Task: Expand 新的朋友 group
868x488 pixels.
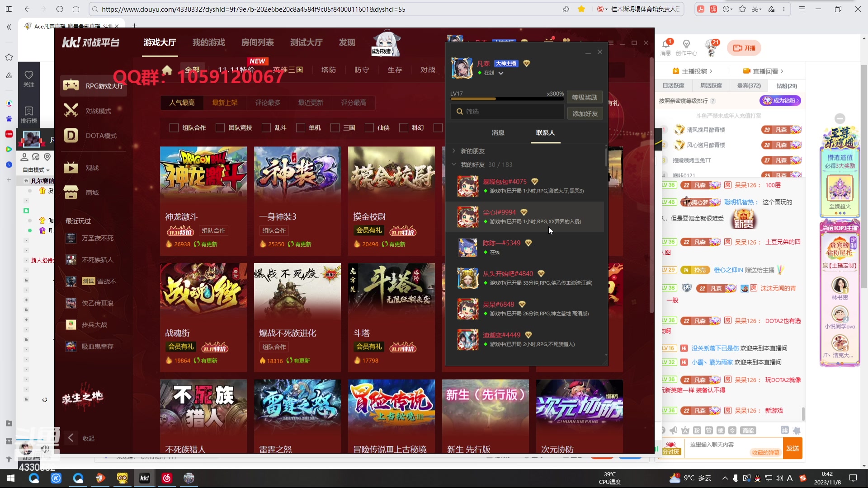Action: [x=454, y=151]
